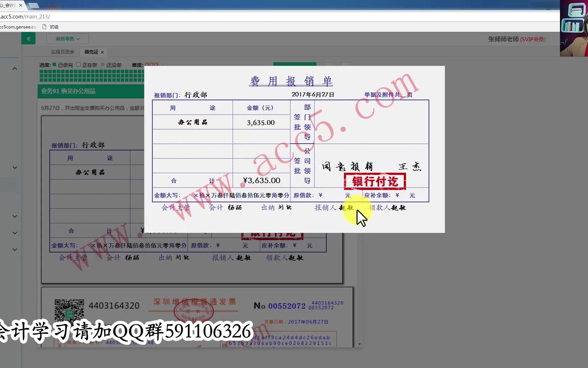Click 单据及附件共_页 in the popup

[x=388, y=95]
